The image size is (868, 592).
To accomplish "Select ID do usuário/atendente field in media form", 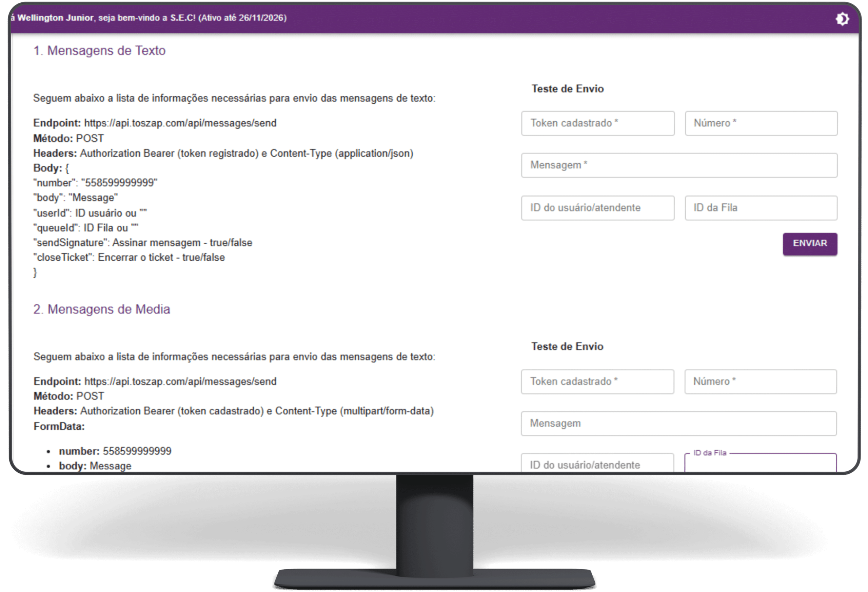I will [x=597, y=464].
